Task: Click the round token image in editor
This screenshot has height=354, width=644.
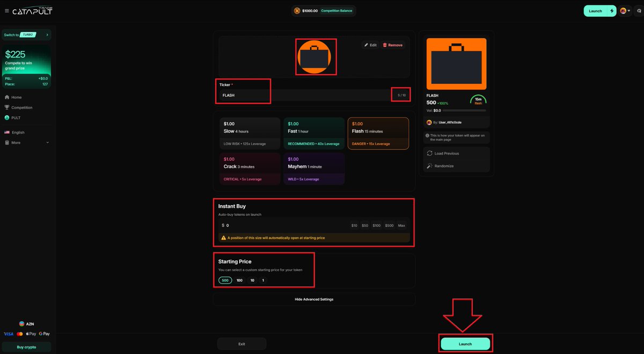Action: click(x=314, y=56)
